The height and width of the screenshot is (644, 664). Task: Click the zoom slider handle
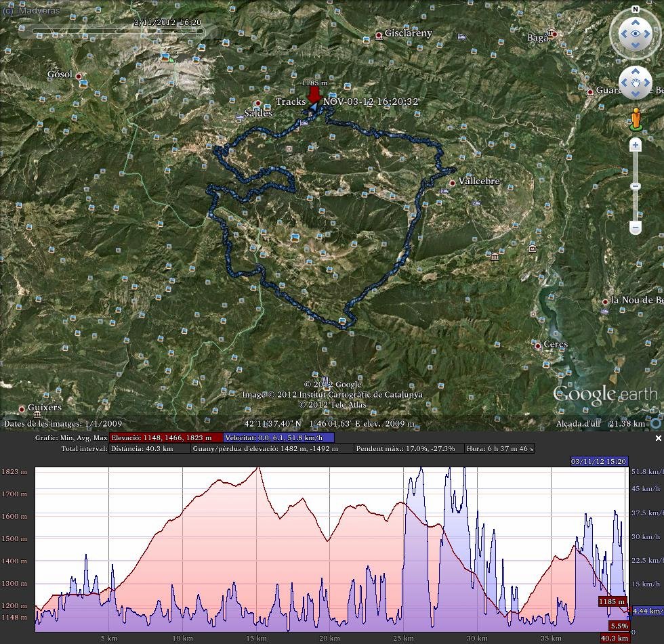pyautogui.click(x=636, y=186)
